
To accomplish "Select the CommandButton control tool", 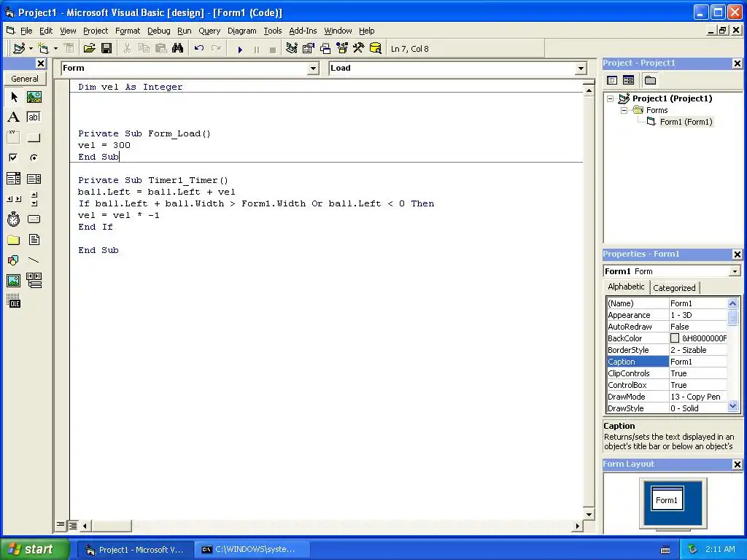I will [34, 138].
